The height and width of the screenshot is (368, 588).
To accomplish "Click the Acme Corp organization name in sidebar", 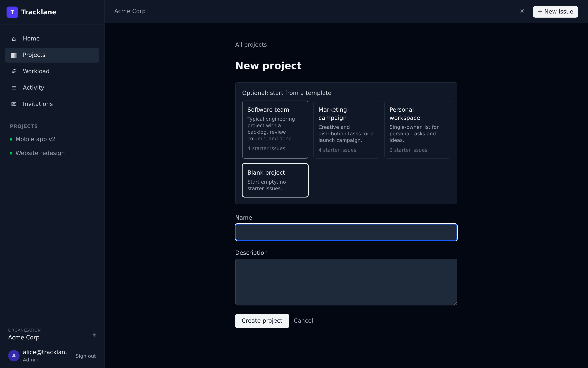I will (x=24, y=337).
